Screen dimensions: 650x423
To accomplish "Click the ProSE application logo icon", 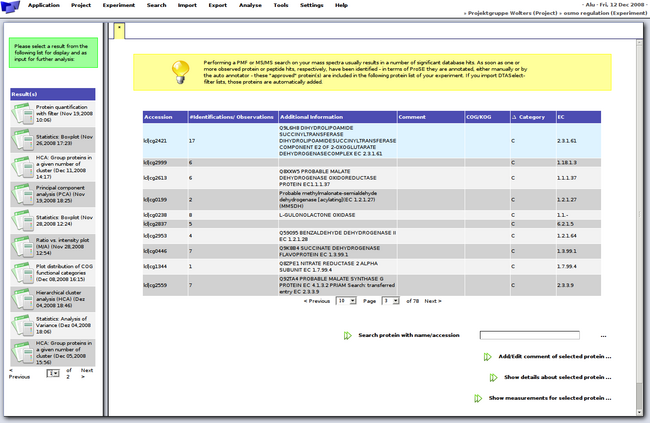I will pos(10,7).
